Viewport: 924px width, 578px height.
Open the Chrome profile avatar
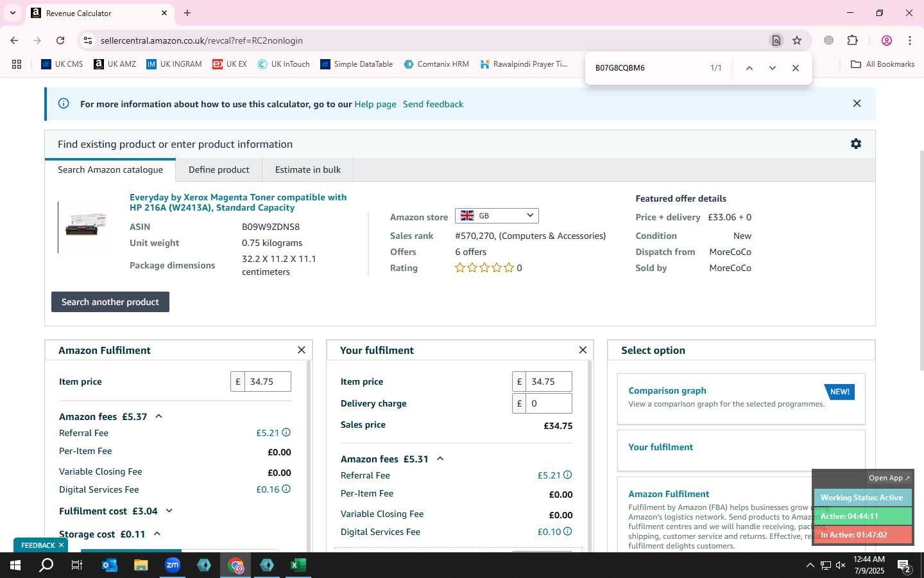tap(887, 40)
